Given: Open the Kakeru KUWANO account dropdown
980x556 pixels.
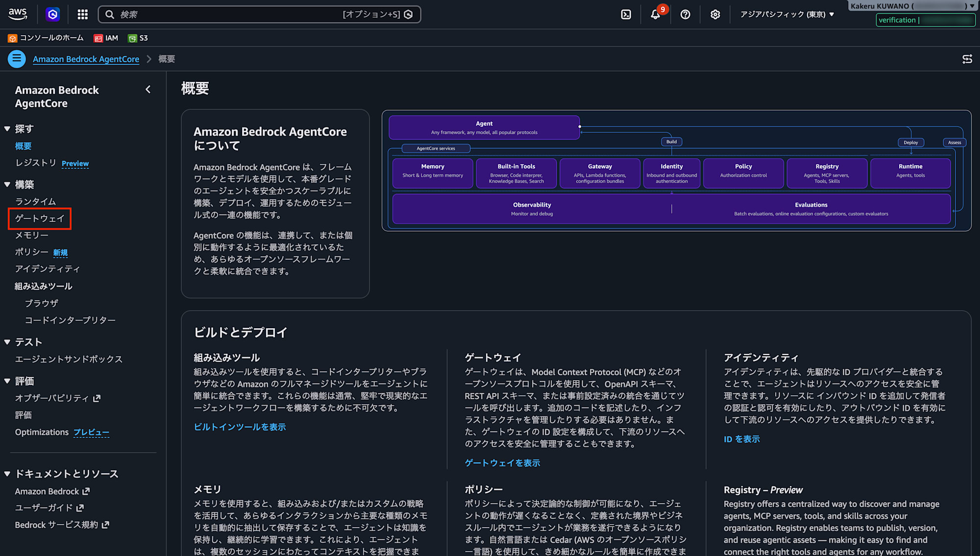Looking at the screenshot, I should (x=912, y=6).
